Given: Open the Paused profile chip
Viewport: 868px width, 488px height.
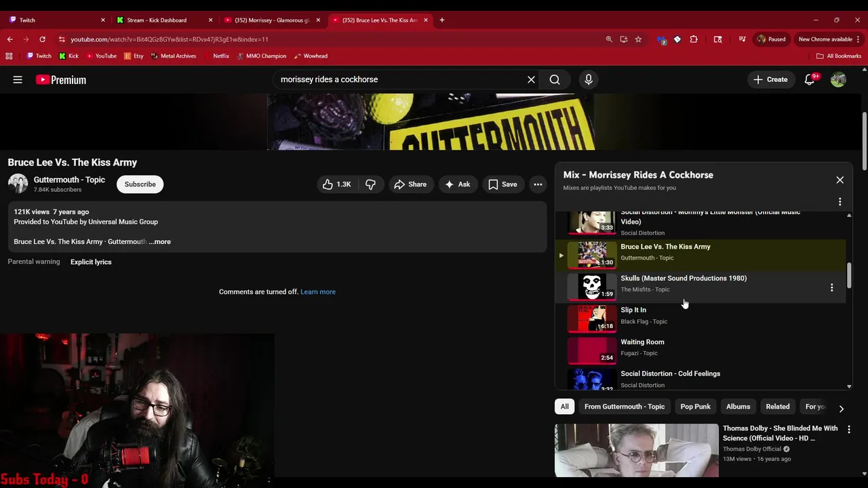Looking at the screenshot, I should pos(771,39).
